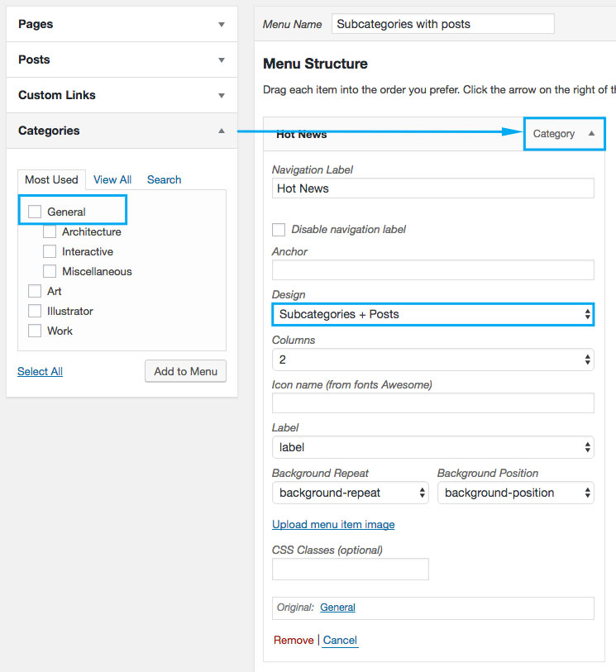Click the Add to Menu button
This screenshot has width=616, height=672.
tap(185, 371)
